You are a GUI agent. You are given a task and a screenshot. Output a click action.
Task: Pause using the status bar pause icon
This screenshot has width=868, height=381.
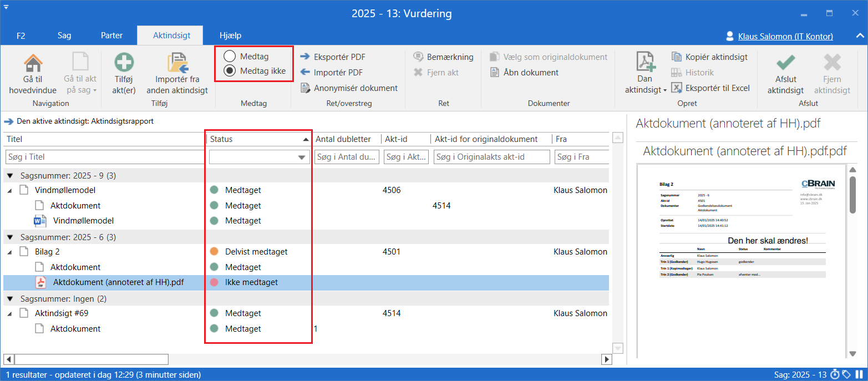pos(859,374)
